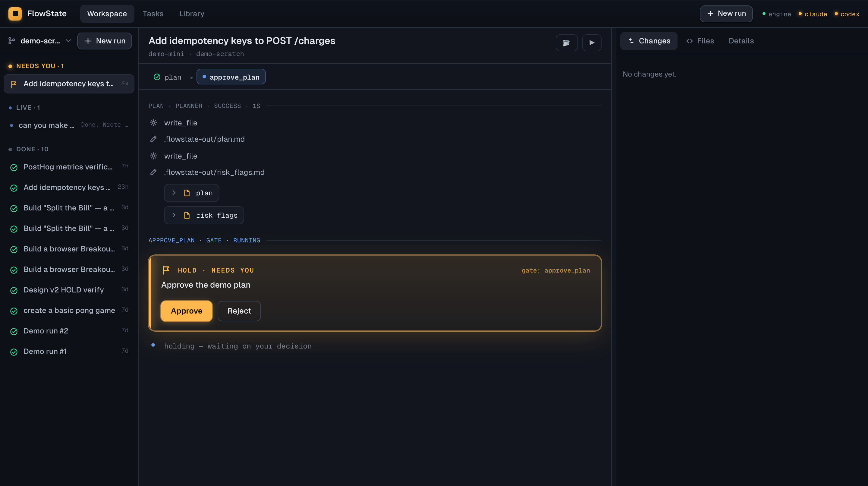Click the gear icon beside second write_file
The width and height of the screenshot is (868, 486).
(153, 156)
